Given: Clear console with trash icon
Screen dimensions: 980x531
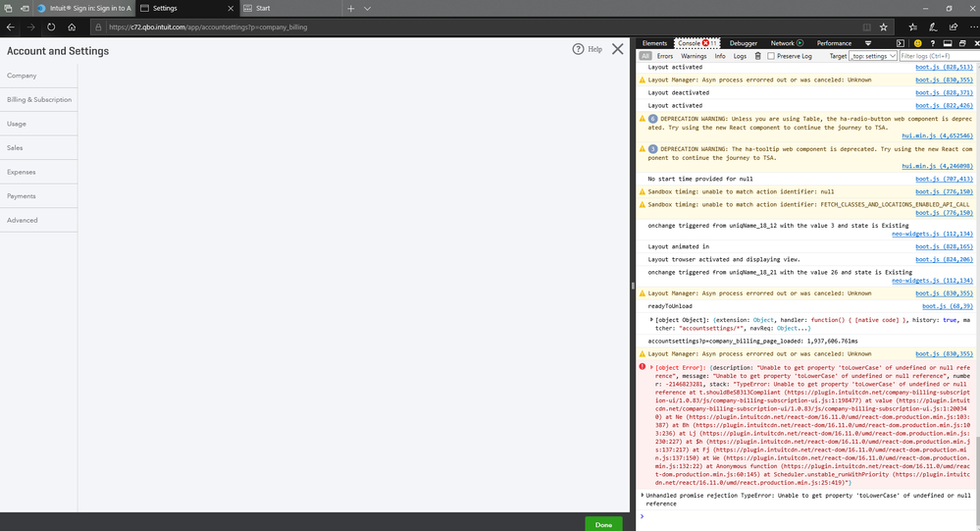Looking at the screenshot, I should (757, 56).
